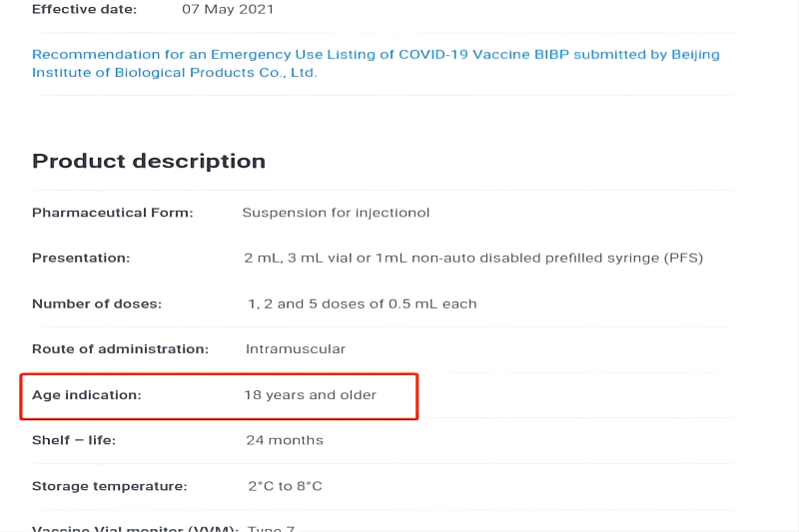Click the 'Shelf – life:' label
The height and width of the screenshot is (532, 799).
point(74,440)
